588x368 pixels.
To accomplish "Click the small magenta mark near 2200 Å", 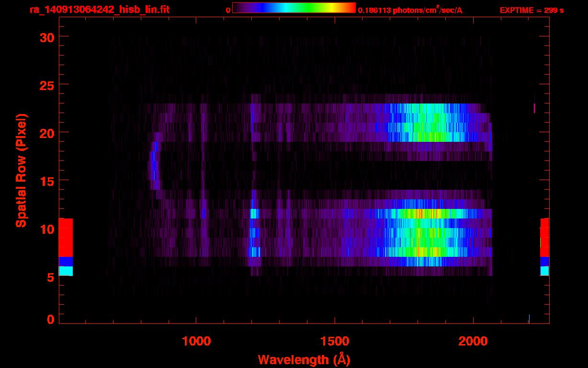I will coord(534,108).
